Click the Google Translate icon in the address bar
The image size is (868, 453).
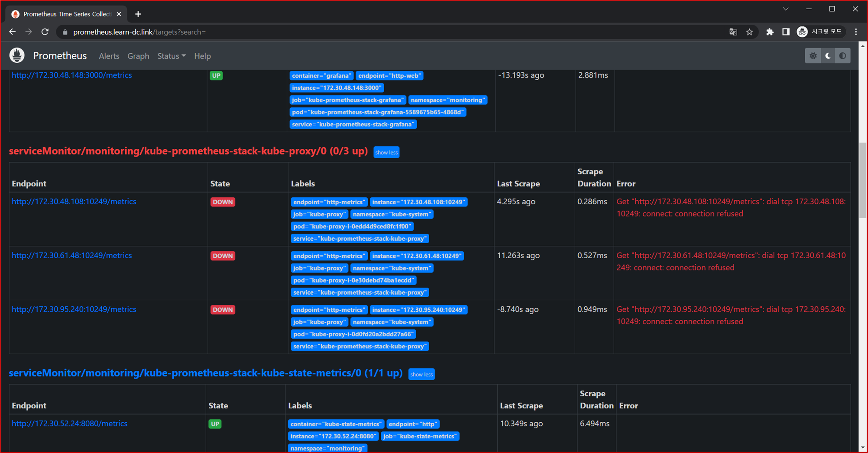(x=733, y=32)
